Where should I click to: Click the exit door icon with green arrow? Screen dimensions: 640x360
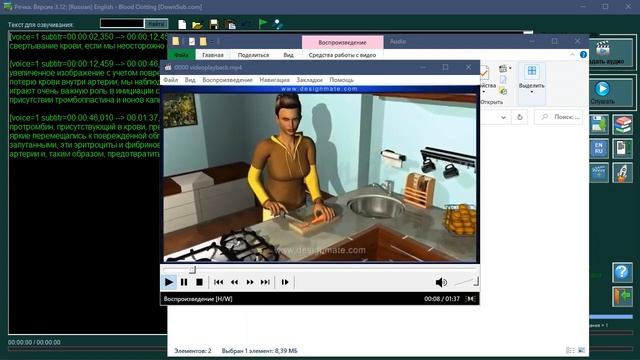pyautogui.click(x=622, y=296)
